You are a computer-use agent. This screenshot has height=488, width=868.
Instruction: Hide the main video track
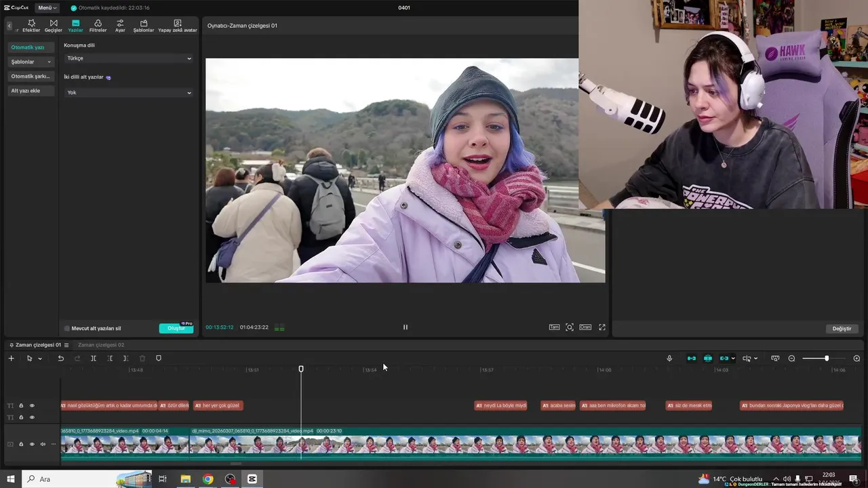[x=32, y=444]
